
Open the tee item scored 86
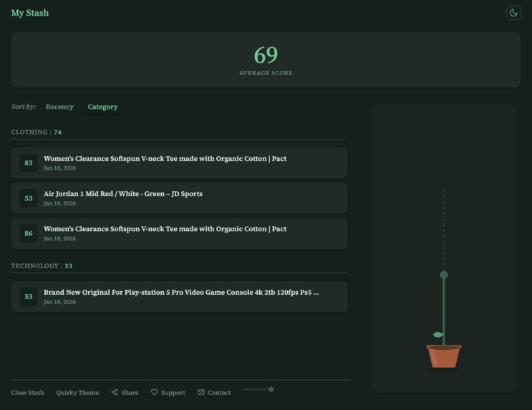pyautogui.click(x=180, y=233)
